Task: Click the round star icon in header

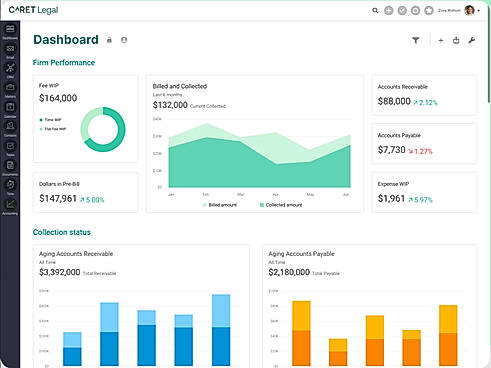Action: [429, 11]
